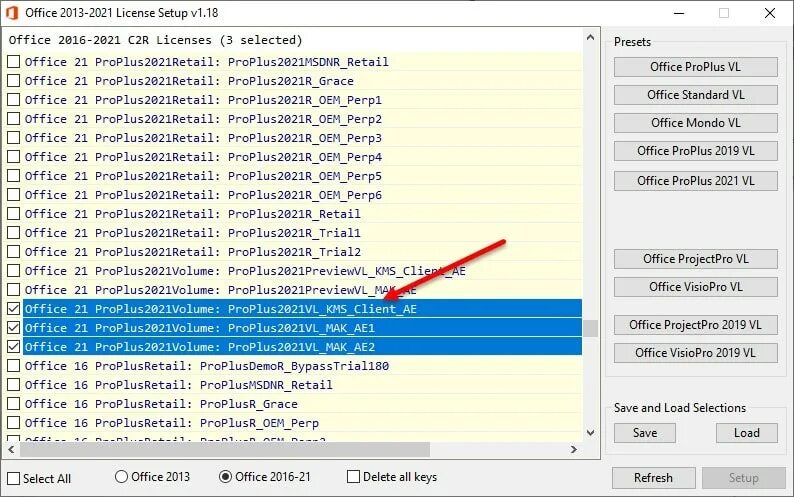Click the Setup button
This screenshot has height=497, width=794.
tap(743, 478)
